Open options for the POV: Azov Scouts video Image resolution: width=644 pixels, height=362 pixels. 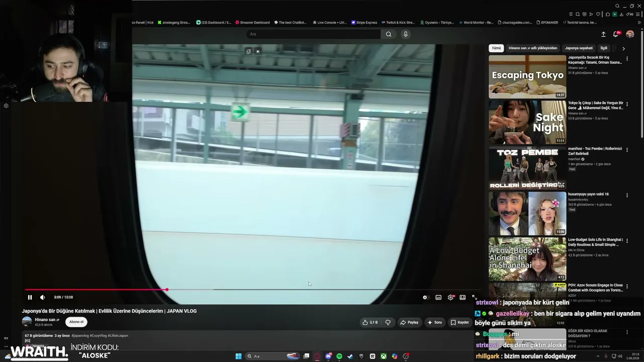(627, 286)
